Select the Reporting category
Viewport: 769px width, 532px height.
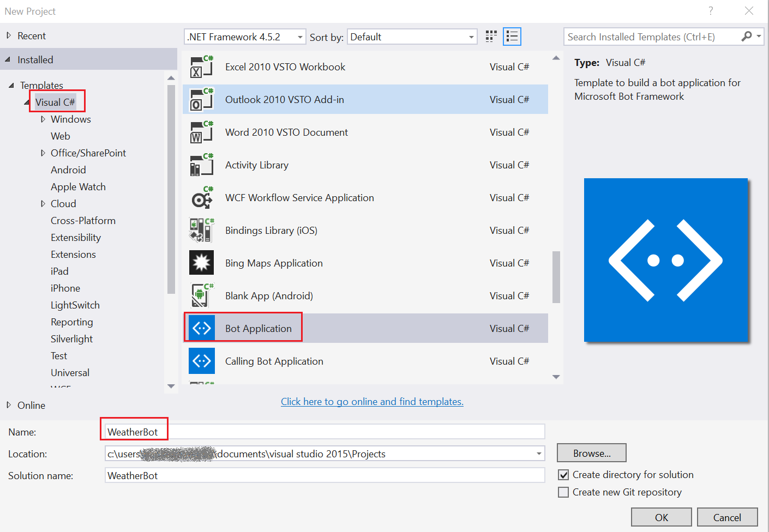pos(72,322)
